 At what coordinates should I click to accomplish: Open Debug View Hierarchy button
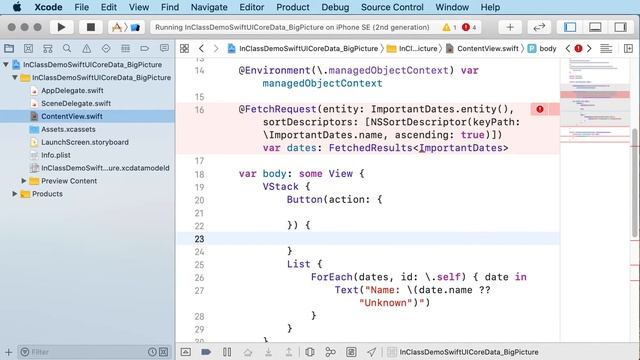(310, 352)
